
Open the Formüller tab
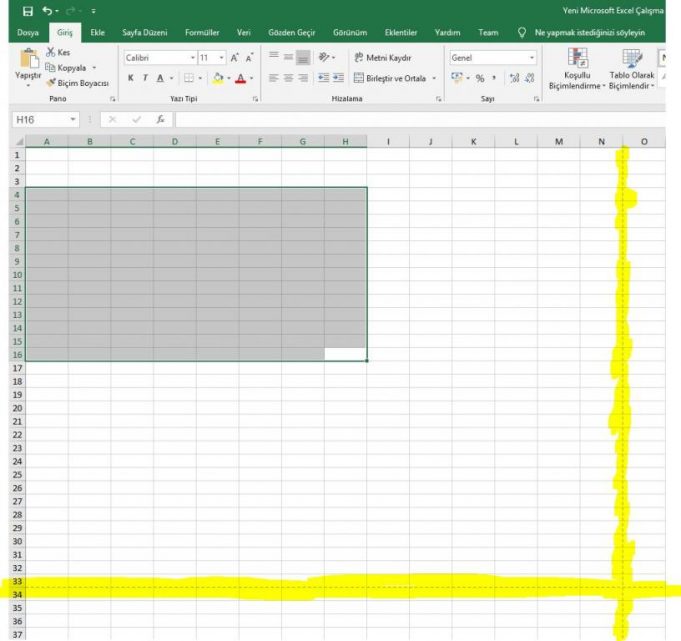202,33
